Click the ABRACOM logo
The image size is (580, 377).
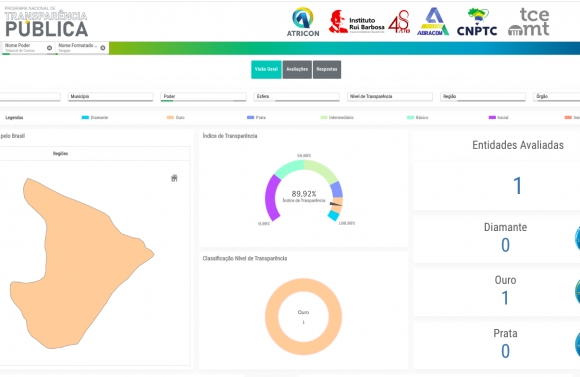click(x=433, y=21)
